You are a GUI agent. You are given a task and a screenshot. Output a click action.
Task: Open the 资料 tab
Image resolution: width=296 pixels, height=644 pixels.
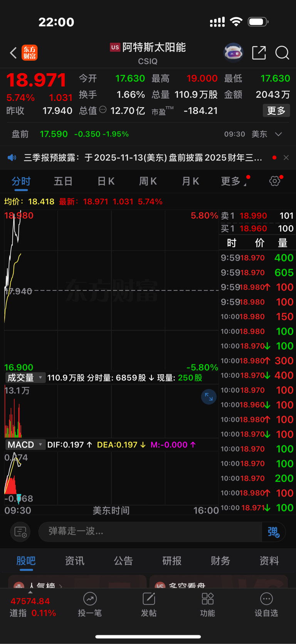coord(269,561)
